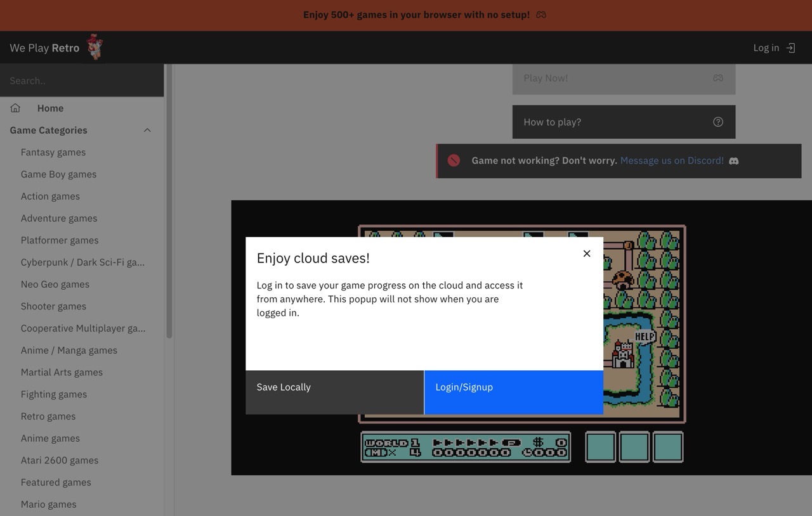The width and height of the screenshot is (812, 516).
Task: Open Anime games category
Action: pos(50,438)
